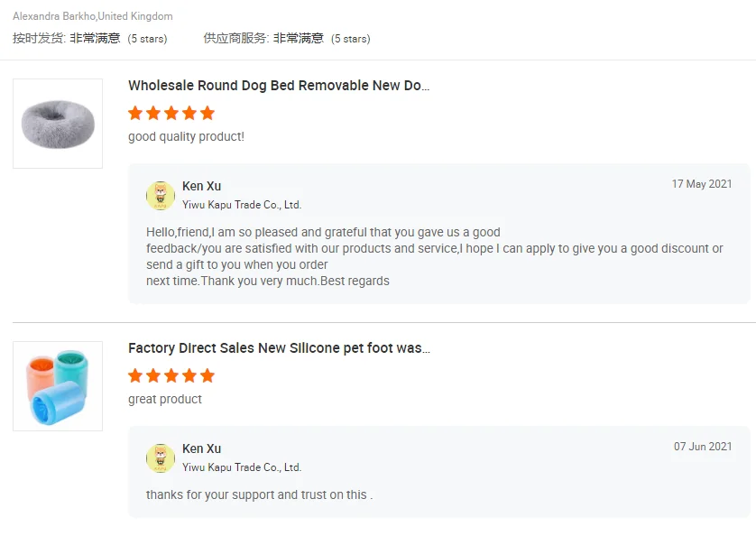Screen dimensions: 756x536
Task: Click Ken Xu's avatar in the second reply
Action: pos(161,457)
